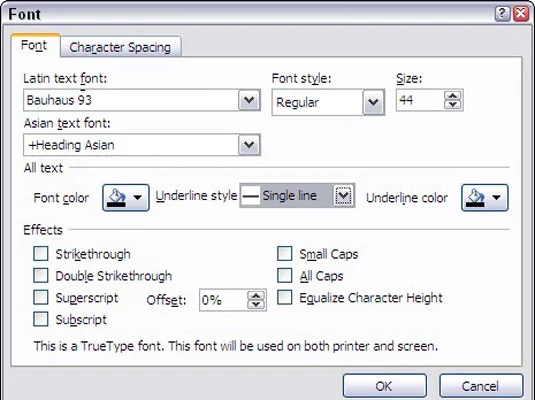
Task: Click the Latin text font label
Action: 65,78
